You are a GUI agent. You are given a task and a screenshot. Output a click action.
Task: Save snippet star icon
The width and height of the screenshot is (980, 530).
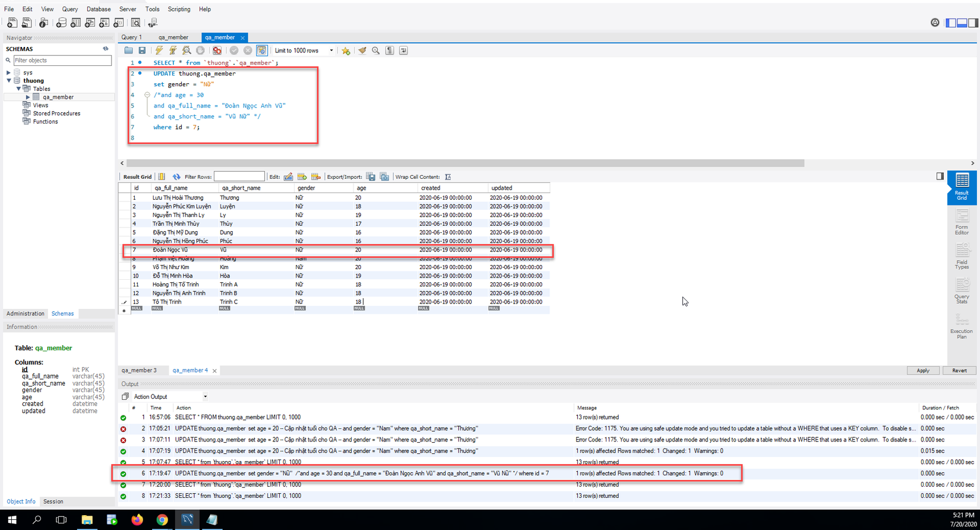(346, 51)
